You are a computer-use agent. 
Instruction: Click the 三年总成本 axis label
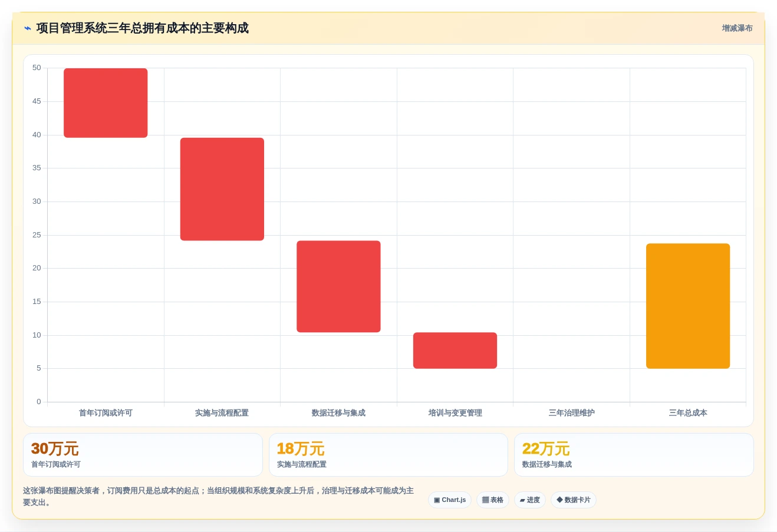pos(688,413)
